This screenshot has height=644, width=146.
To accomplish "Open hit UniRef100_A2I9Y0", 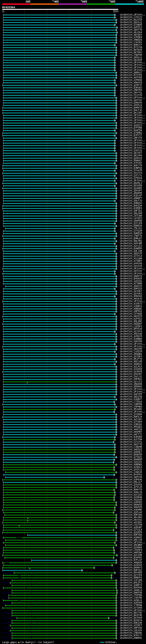I will click(x=131, y=331).
